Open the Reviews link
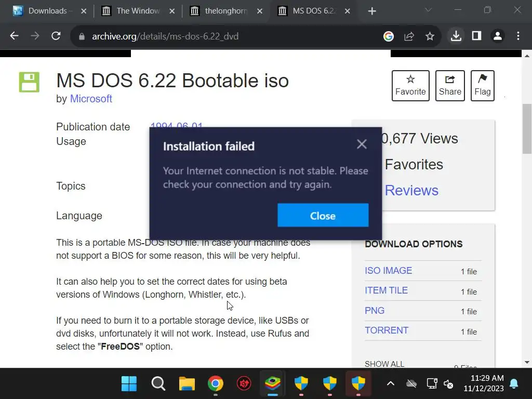Viewport: 532px width, 399px height. 411,190
